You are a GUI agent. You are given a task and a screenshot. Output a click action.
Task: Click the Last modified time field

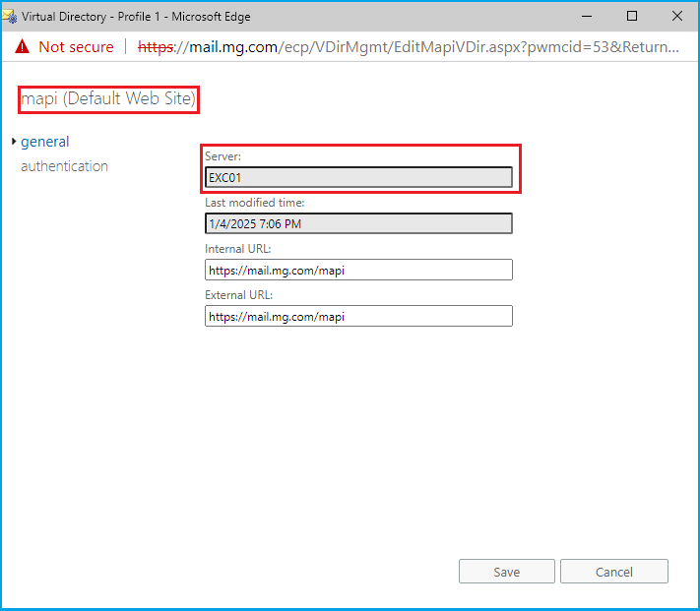coord(358,223)
